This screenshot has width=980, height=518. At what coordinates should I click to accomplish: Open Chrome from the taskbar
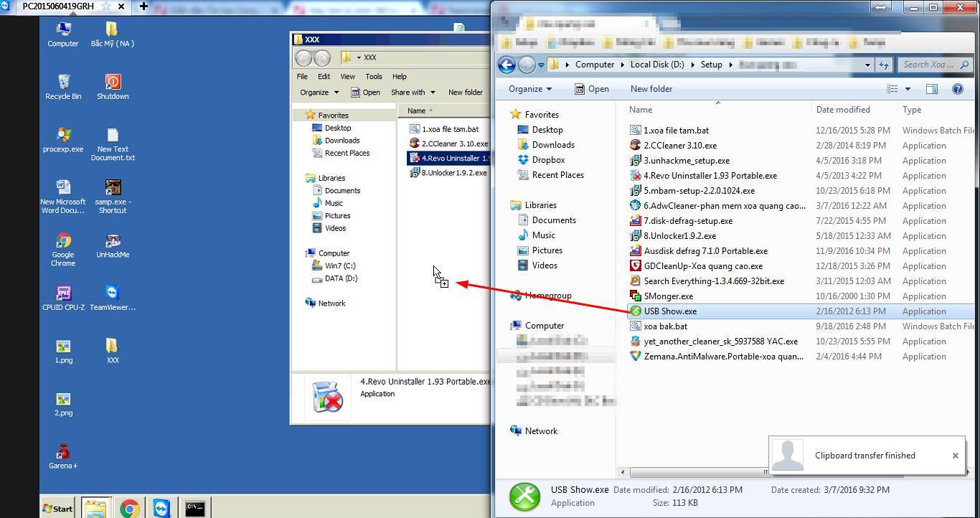click(129, 509)
